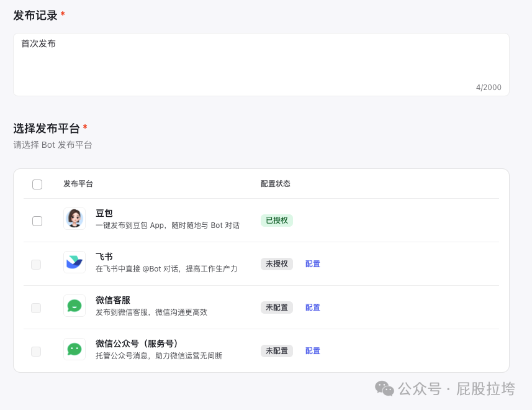Click the 选择发布平台 section heading
532x410 pixels.
tap(47, 129)
